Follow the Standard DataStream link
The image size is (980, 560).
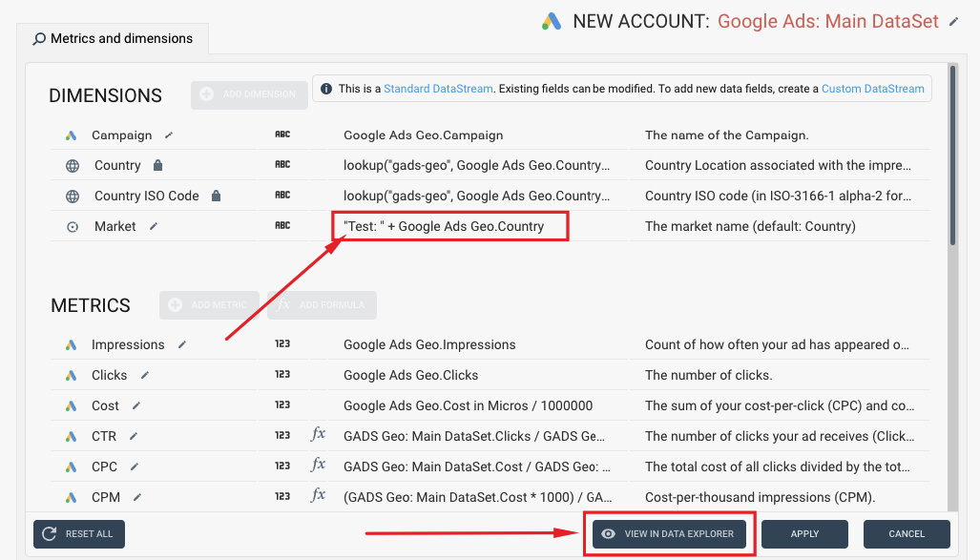click(438, 89)
